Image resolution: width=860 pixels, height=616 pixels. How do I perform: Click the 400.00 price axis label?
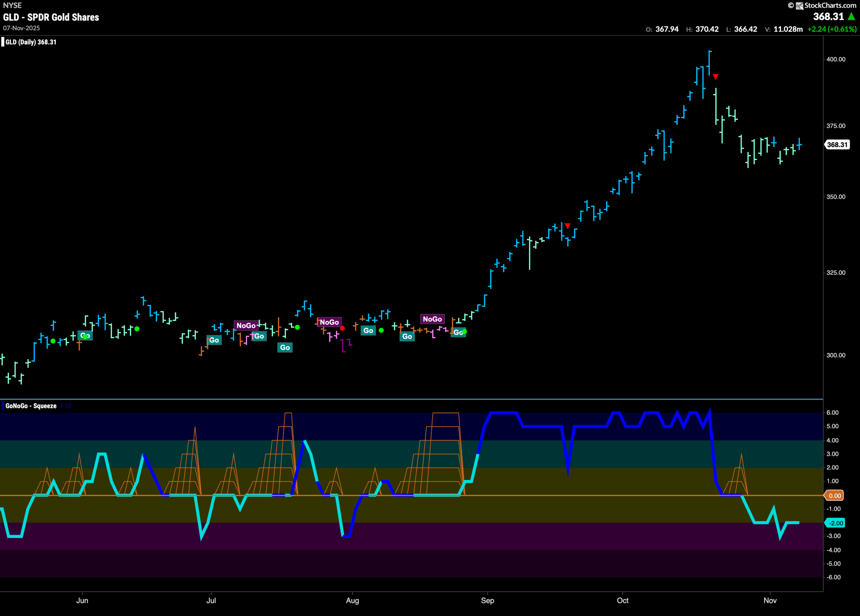[836, 59]
